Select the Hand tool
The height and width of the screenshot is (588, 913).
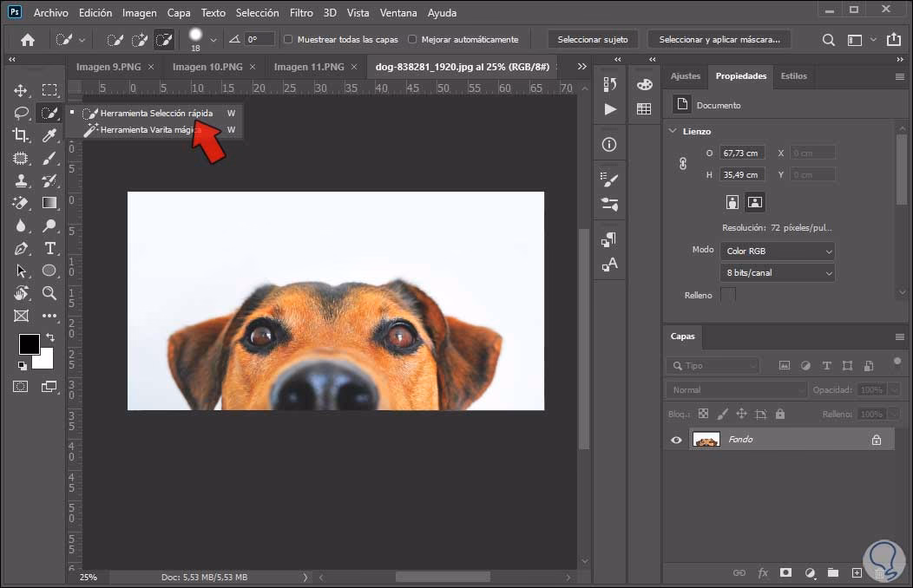click(21, 292)
